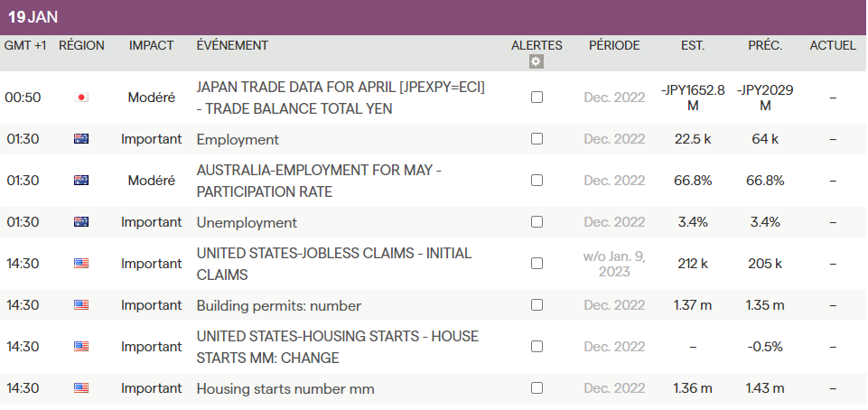
Task: Toggle alert checkbox for Unemployment
Action: tap(537, 222)
